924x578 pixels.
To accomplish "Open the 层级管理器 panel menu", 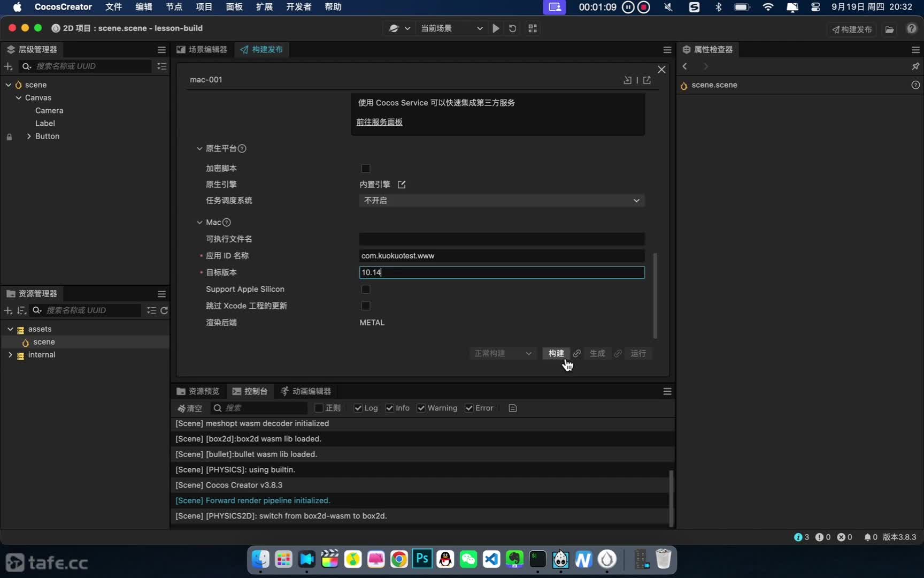I will 161,50.
